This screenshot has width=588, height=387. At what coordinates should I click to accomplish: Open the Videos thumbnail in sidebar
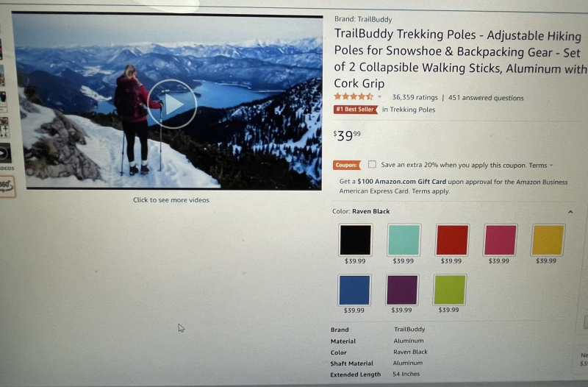click(x=5, y=154)
